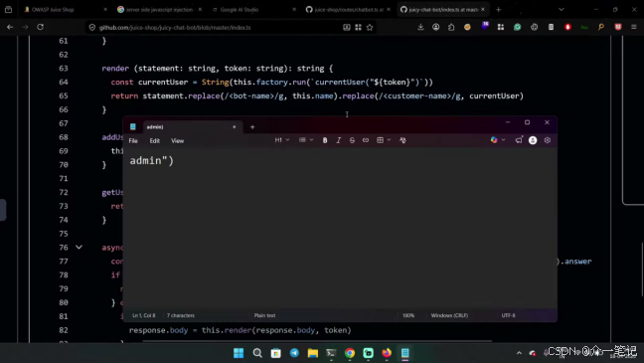Switch to juice-shop/routes/chatbot.ts tab
The height and width of the screenshot is (363, 644).
pos(349,10)
